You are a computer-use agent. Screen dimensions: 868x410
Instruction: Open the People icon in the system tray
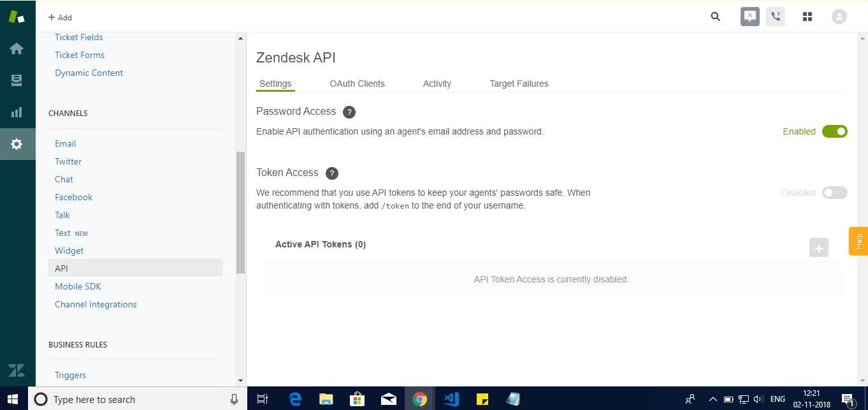point(690,399)
